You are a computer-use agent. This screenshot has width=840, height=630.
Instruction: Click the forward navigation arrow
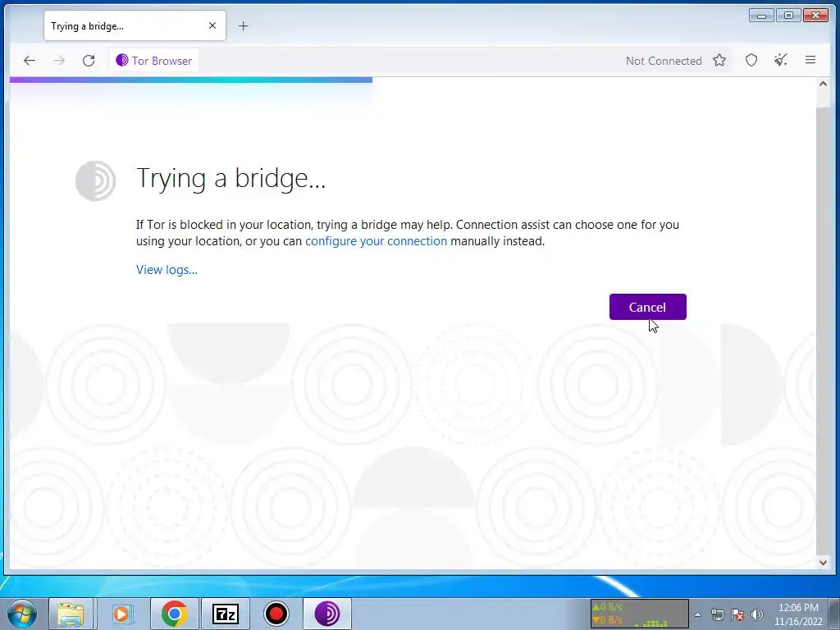(59, 61)
